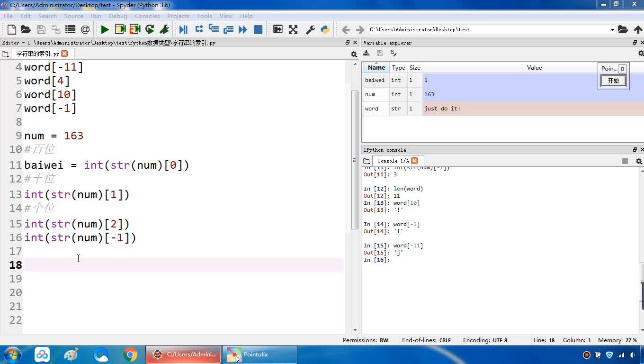
Task: Click the blue Stop debugging square
Action: pos(258,29)
